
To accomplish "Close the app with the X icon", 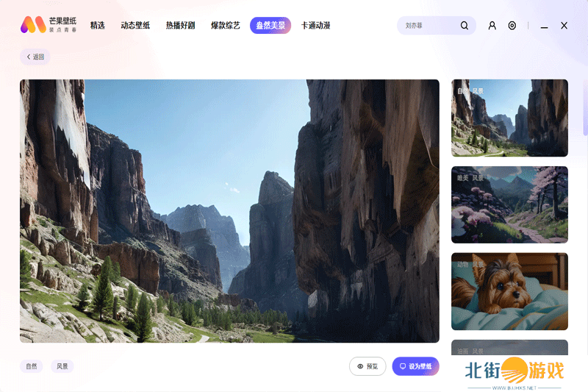I will coord(564,26).
